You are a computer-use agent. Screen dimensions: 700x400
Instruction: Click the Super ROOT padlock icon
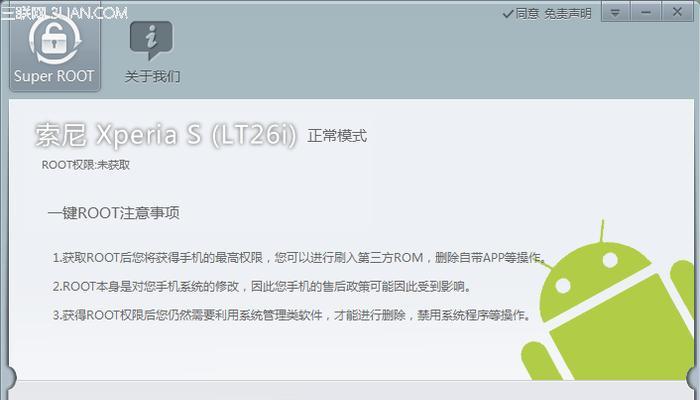(55, 41)
